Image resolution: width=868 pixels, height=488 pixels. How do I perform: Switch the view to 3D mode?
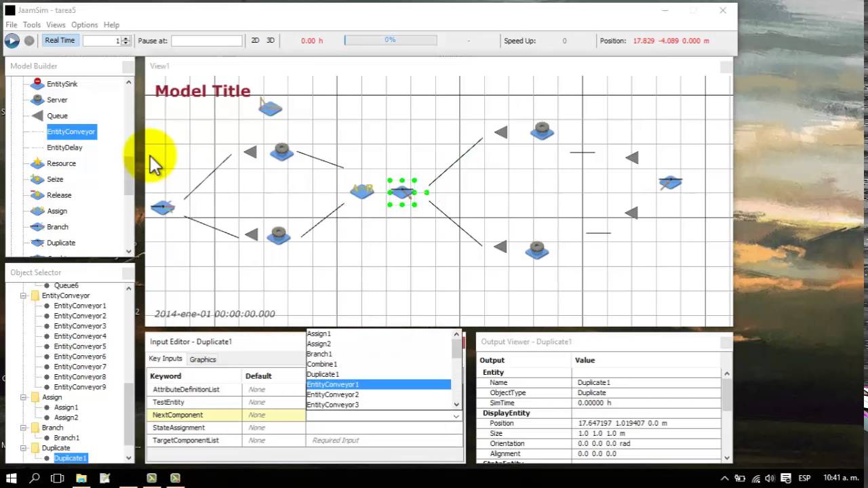[271, 41]
